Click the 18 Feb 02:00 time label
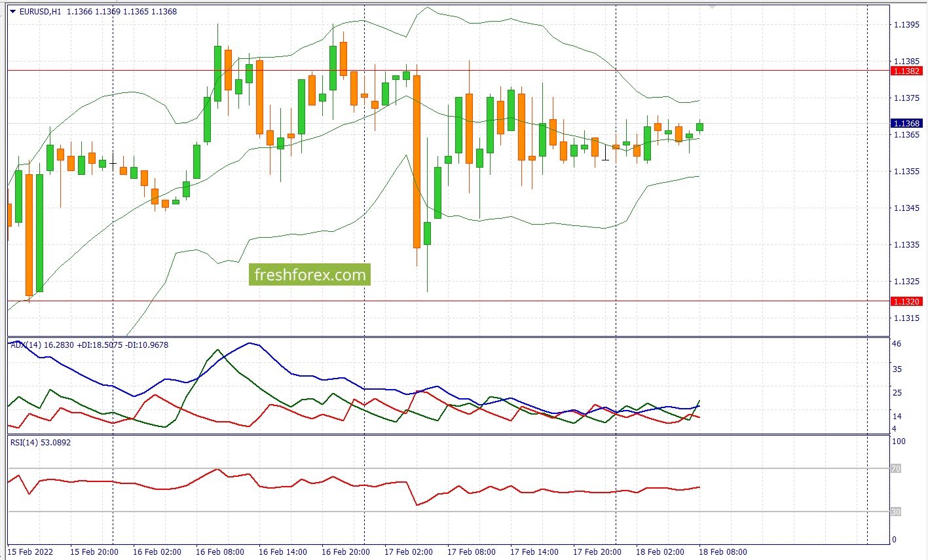The height and width of the screenshot is (560, 928). pos(660,551)
